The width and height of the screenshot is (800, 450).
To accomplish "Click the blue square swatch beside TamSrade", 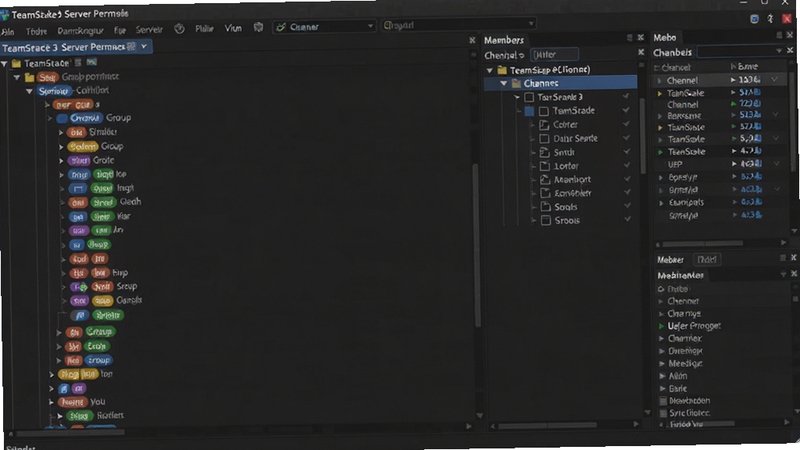I will [x=529, y=111].
